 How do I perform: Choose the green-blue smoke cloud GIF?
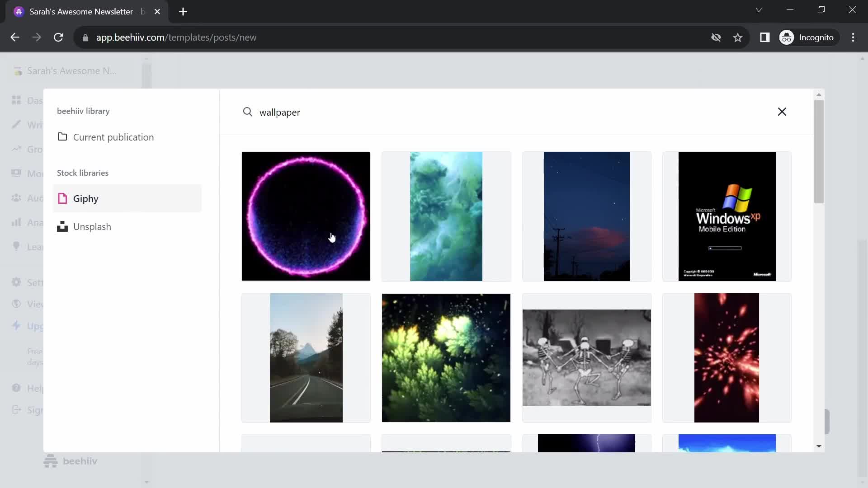coord(446,216)
